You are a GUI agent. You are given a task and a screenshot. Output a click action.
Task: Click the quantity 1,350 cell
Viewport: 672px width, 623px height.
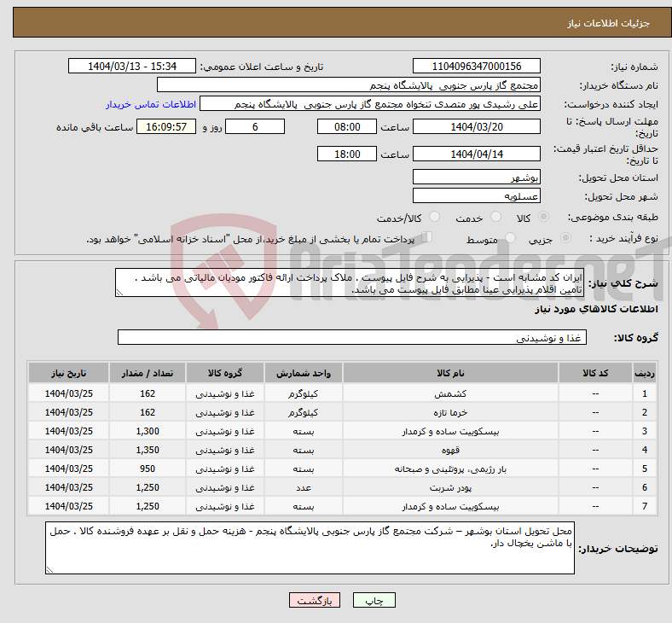(148, 450)
